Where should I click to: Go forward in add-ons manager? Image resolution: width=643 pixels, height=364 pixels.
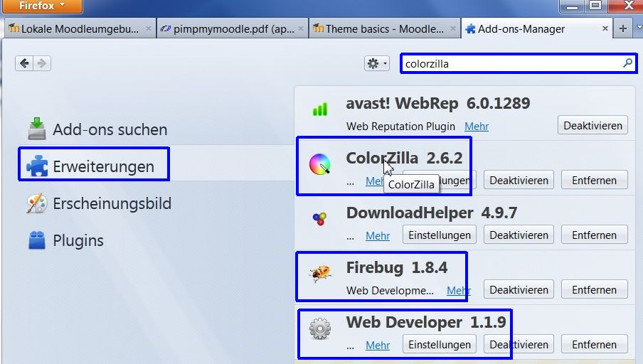click(x=42, y=63)
